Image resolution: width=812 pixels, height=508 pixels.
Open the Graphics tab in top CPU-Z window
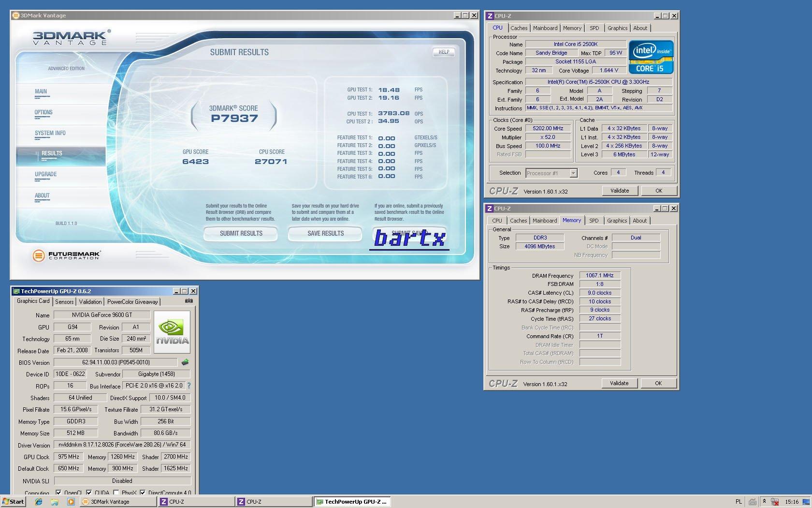point(618,28)
